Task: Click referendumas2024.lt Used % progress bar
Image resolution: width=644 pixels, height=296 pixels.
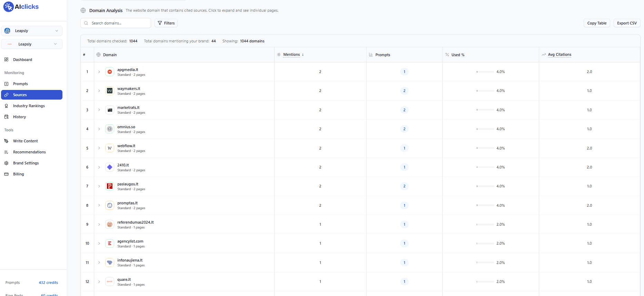Action: coord(485,224)
